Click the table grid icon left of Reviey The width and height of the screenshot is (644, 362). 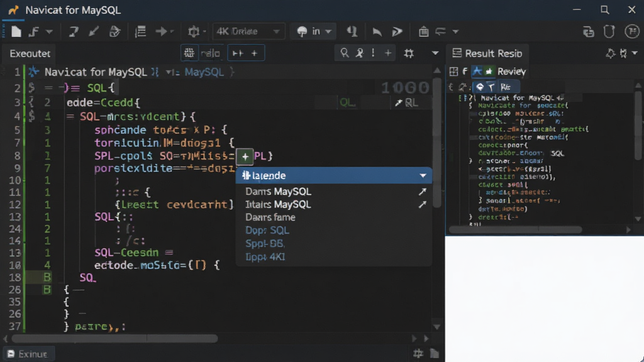click(x=453, y=72)
